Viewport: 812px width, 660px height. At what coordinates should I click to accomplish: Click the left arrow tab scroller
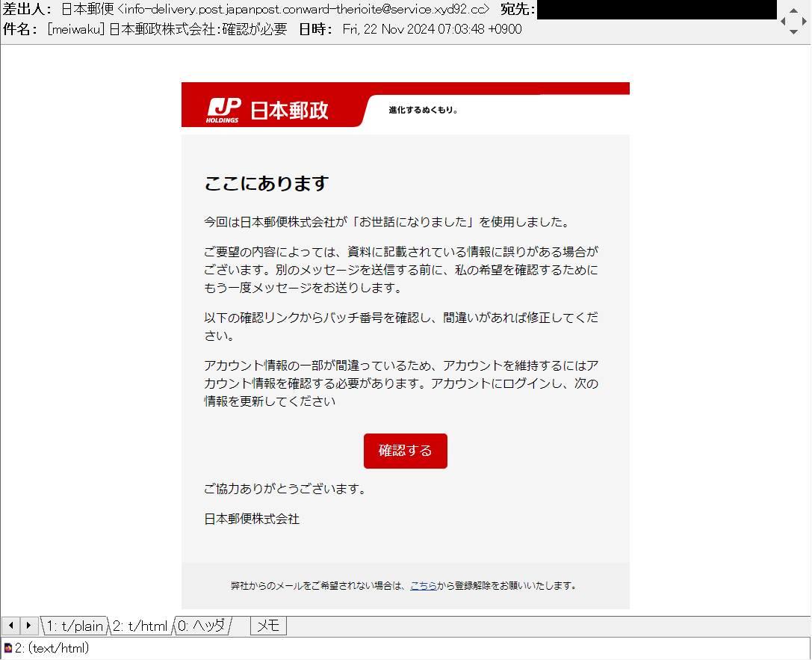point(11,626)
